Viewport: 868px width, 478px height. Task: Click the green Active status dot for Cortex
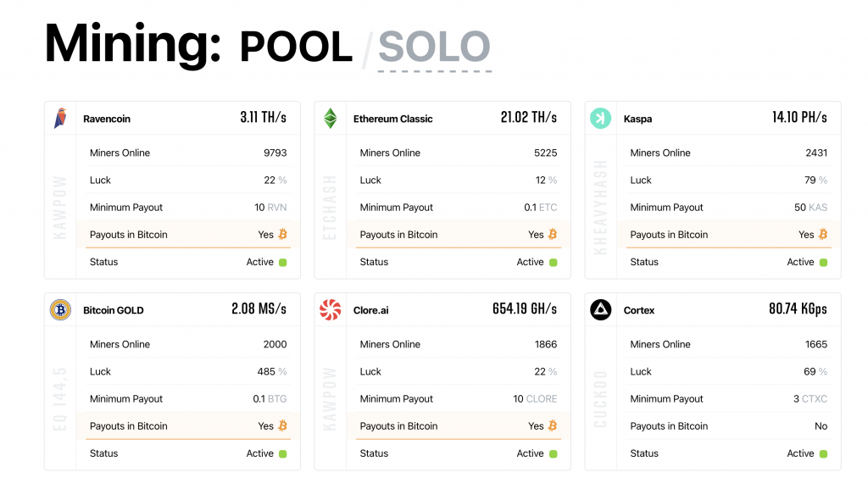point(823,453)
